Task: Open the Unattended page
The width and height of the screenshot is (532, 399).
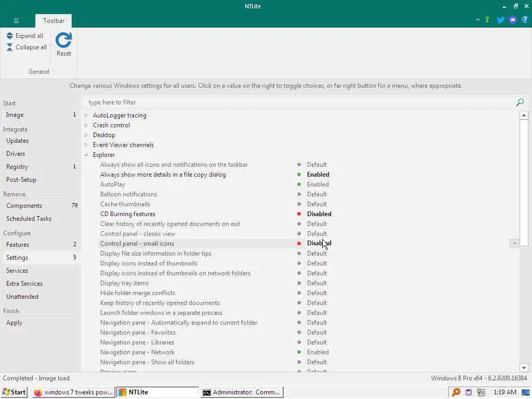Action: 41,297
